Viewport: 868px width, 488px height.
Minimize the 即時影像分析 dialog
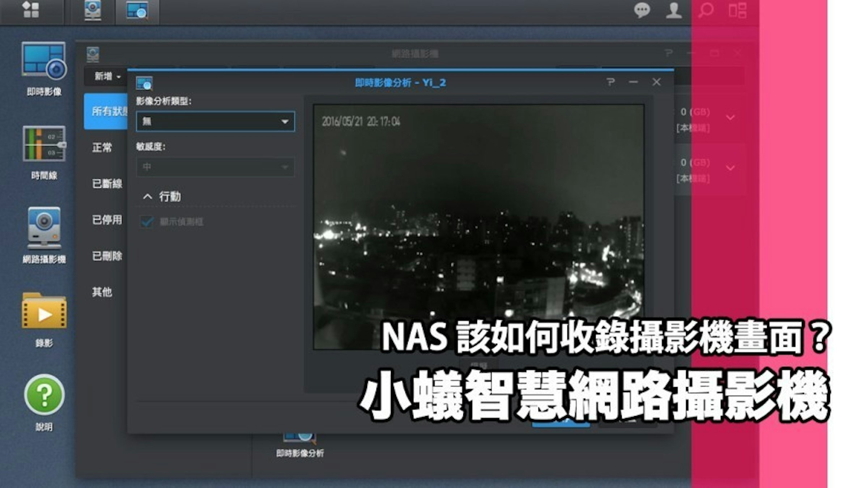pos(633,82)
